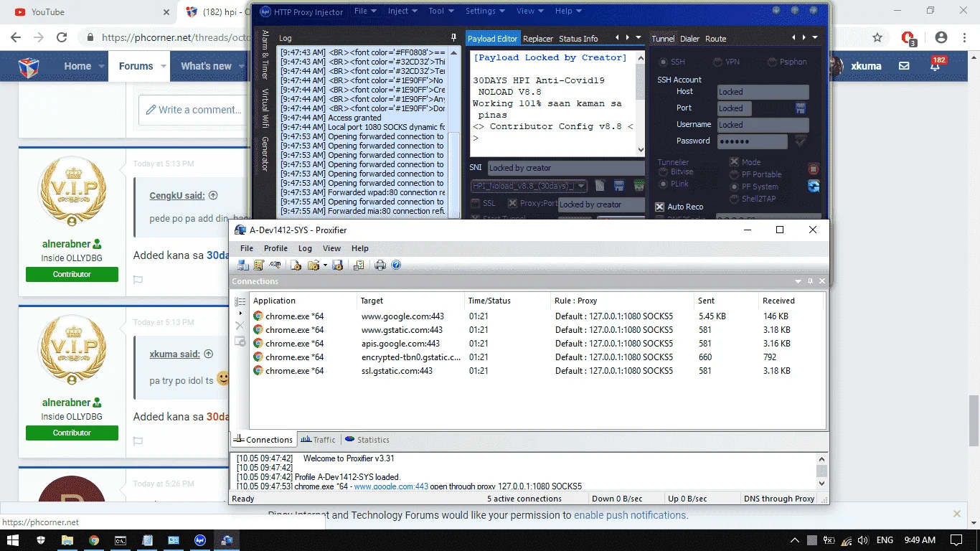Select the Bitvise tunnelier option
980x551 pixels.
[663, 172]
